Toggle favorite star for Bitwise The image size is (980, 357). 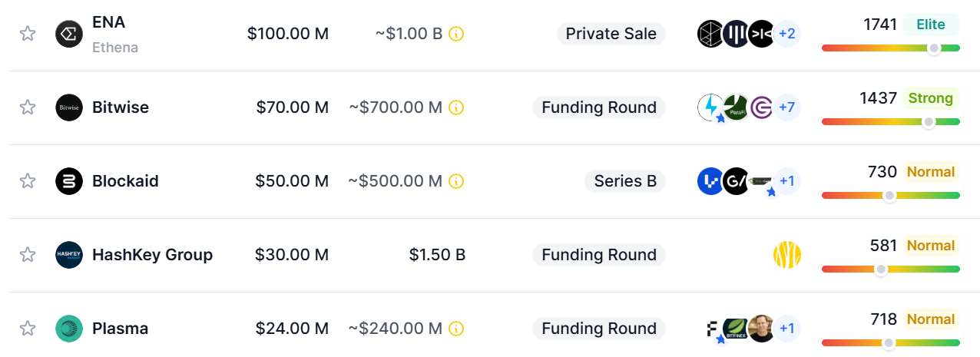pyautogui.click(x=28, y=107)
